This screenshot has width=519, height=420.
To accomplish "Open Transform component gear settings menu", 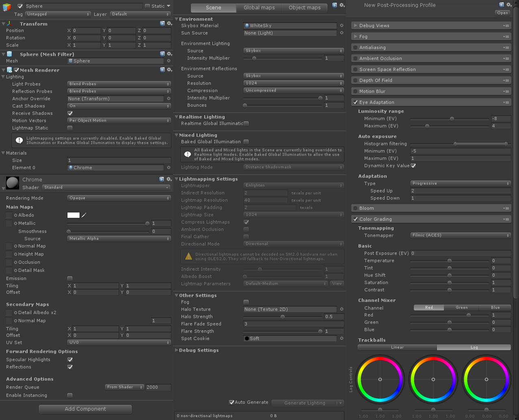I will click(x=169, y=24).
